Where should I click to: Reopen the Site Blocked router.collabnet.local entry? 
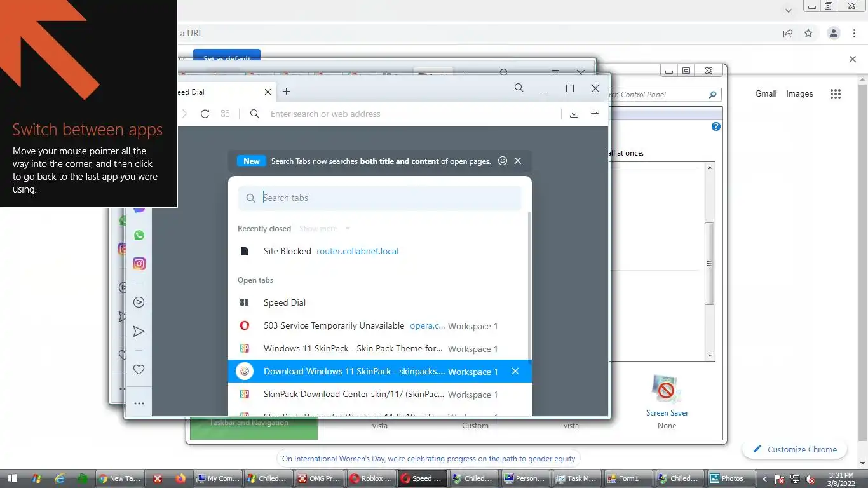tap(380, 251)
